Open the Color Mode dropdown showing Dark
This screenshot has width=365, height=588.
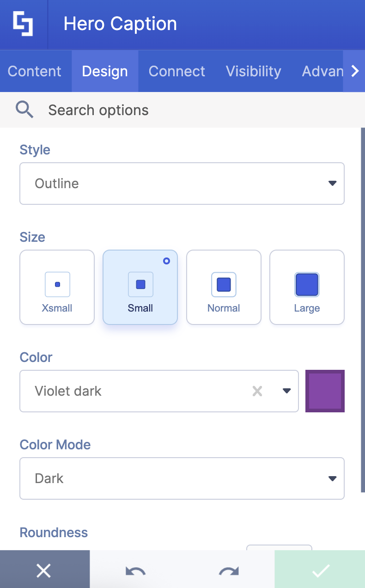(182, 478)
